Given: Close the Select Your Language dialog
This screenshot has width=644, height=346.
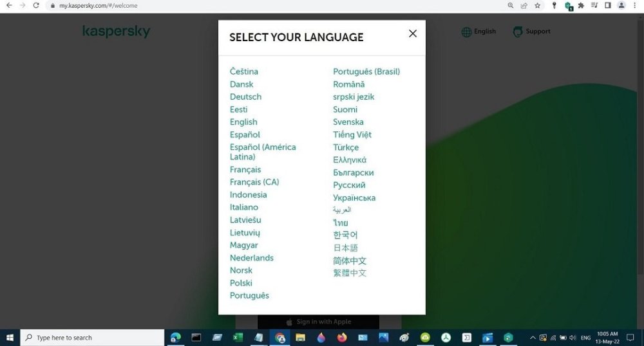Looking at the screenshot, I should (x=413, y=33).
